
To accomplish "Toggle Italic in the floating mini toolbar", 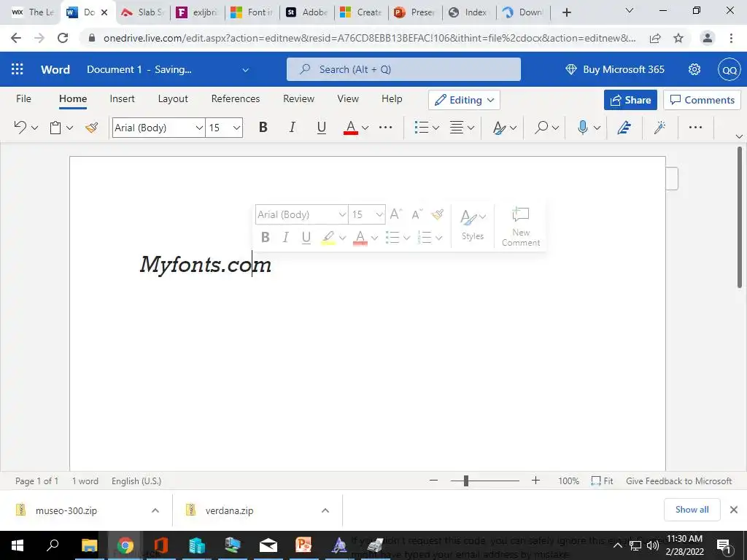I will 285,237.
